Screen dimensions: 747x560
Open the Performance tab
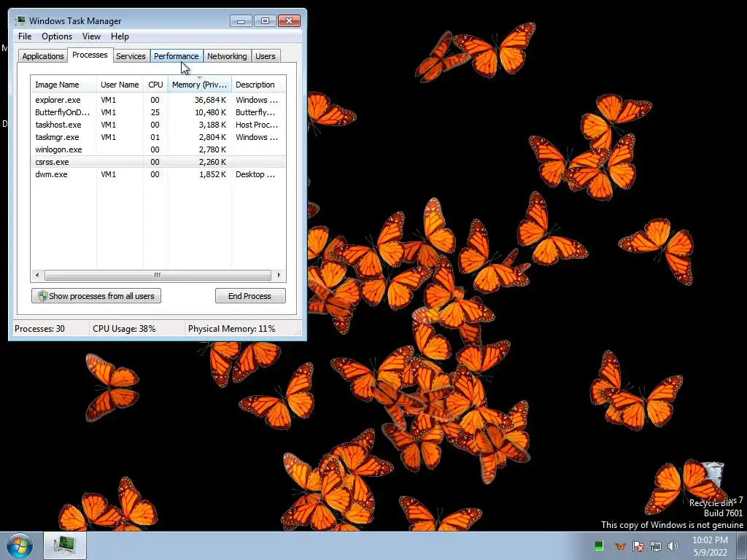[177, 56]
